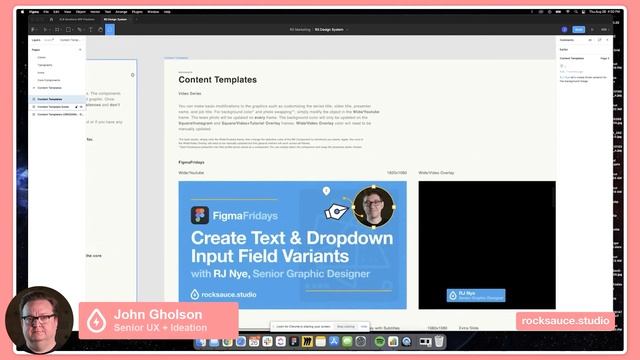Open the Trash in the Dock
Image resolution: width=640 pixels, height=360 pixels.
click(439, 341)
